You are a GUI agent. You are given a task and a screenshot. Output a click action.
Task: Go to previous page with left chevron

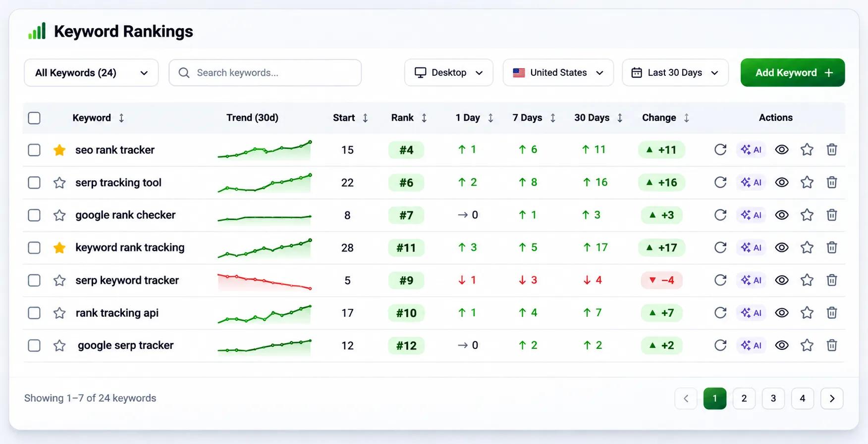coord(686,398)
